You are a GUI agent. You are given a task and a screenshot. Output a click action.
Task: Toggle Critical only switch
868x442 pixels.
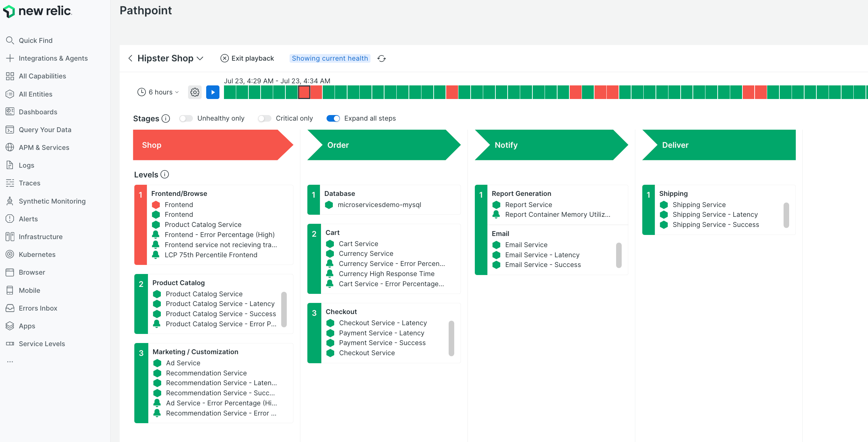coord(264,119)
